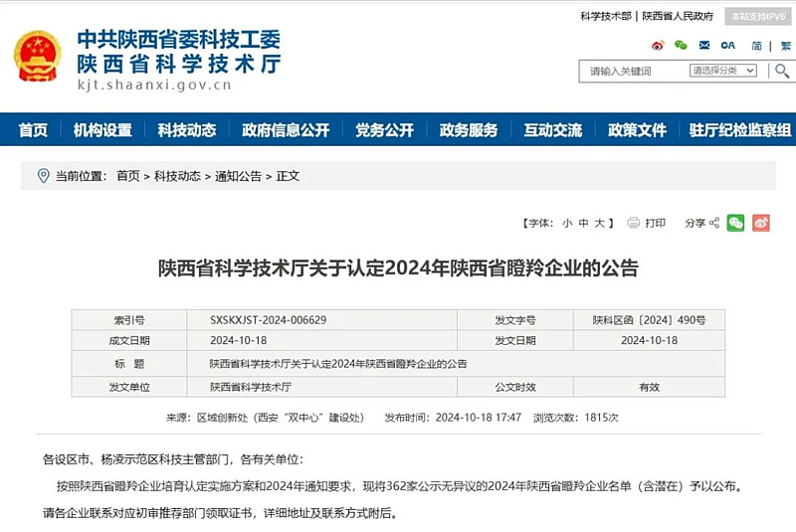This screenshot has width=796, height=532.
Task: Expand the 请选择分类 category dropdown
Action: point(723,71)
